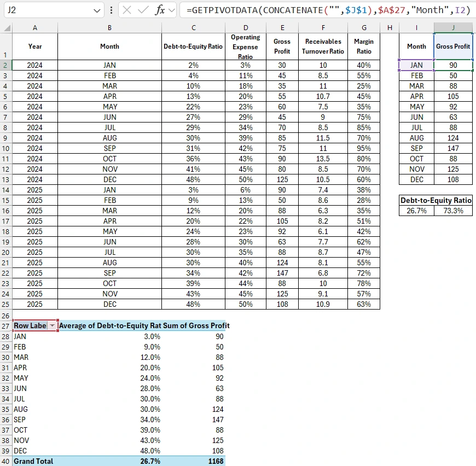
Task: Open the Row Labels filter dropdown
Action: point(53,325)
